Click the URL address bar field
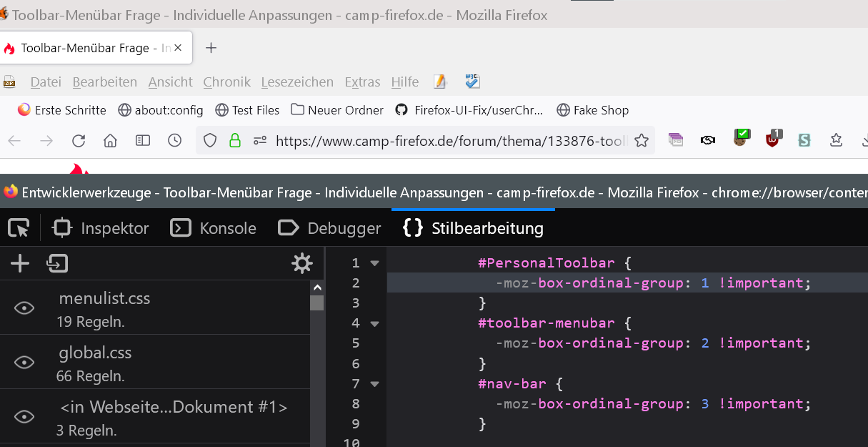 (x=450, y=141)
